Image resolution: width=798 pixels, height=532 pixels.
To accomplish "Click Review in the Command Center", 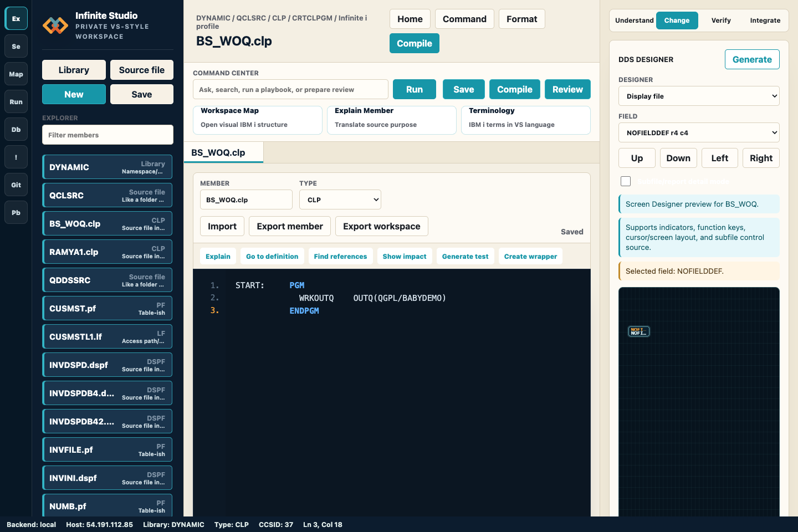I will click(567, 89).
